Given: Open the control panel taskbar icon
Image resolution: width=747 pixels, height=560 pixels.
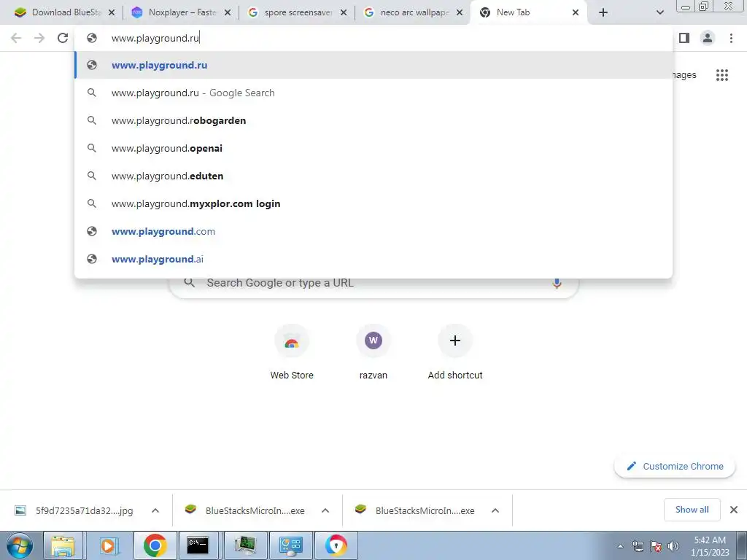Looking at the screenshot, I should pos(290,545).
